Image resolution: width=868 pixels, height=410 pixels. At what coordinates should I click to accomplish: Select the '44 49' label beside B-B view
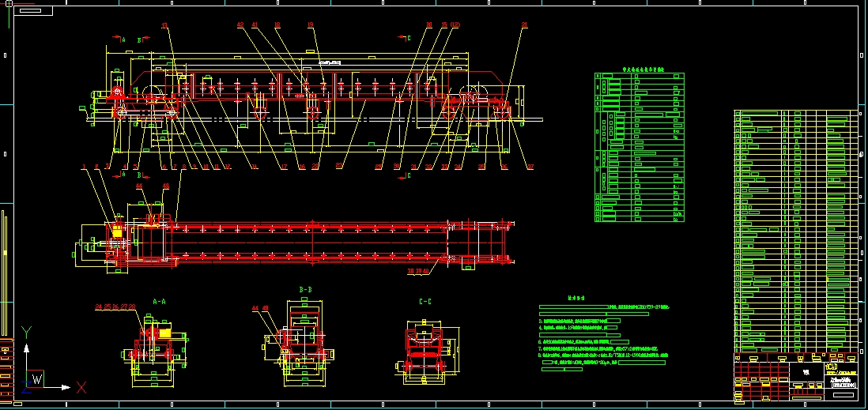tap(260, 308)
